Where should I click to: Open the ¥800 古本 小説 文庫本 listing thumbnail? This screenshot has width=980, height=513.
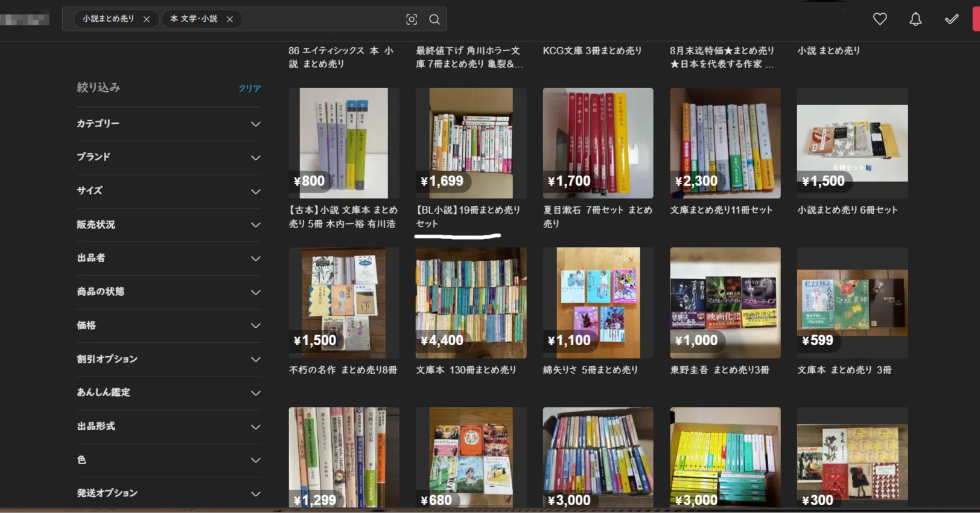pyautogui.click(x=344, y=143)
